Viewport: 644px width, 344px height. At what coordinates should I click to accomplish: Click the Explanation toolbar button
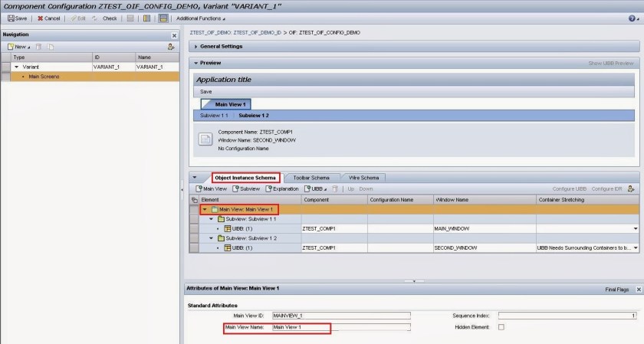(x=282, y=188)
